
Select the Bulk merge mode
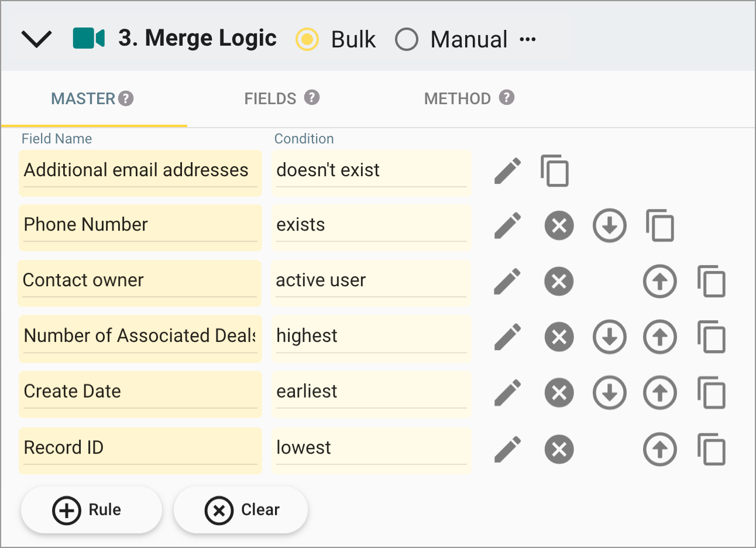point(307,39)
